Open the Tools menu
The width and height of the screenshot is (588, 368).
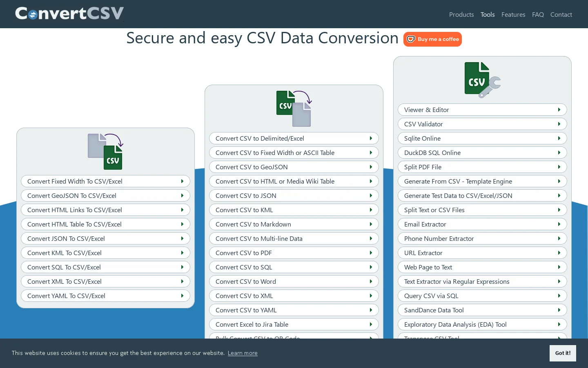(x=488, y=14)
